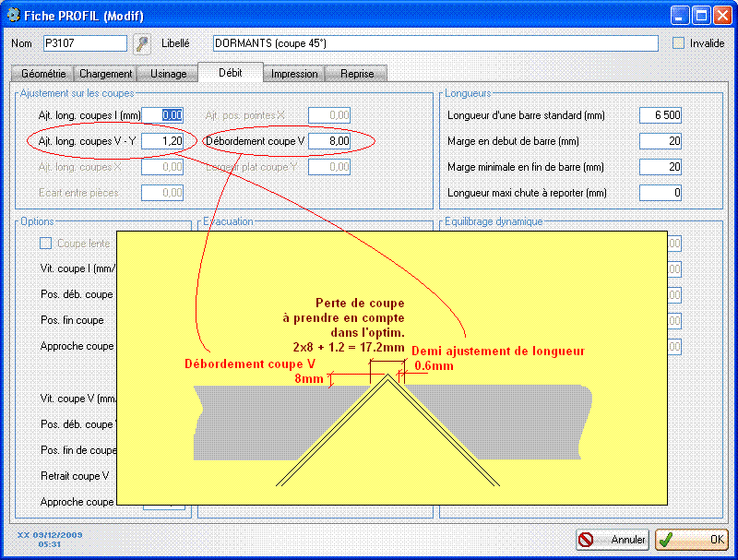Minimize the Fiche PROFIL window
738x560 pixels.
679,16
